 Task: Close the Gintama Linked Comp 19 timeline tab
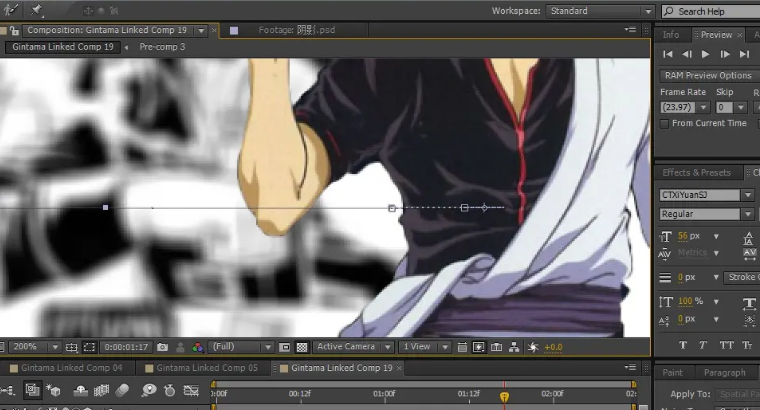[399, 368]
